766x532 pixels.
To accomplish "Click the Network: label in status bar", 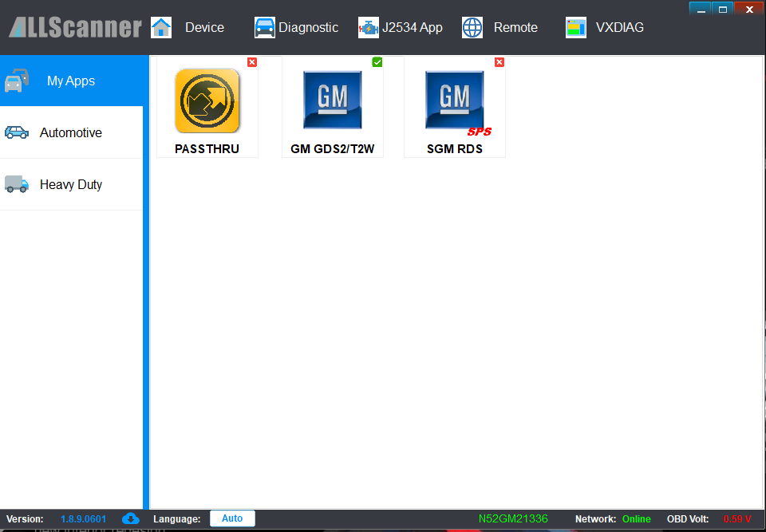I will [596, 518].
